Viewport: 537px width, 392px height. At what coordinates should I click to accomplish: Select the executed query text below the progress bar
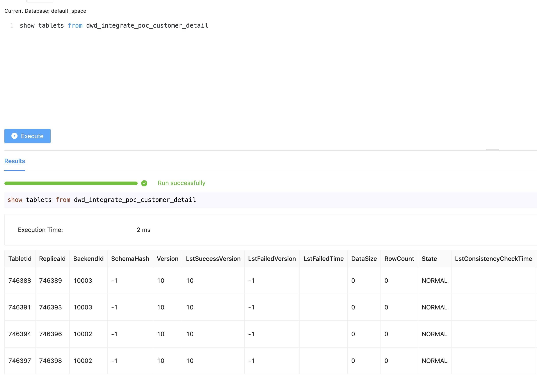pyautogui.click(x=101, y=200)
